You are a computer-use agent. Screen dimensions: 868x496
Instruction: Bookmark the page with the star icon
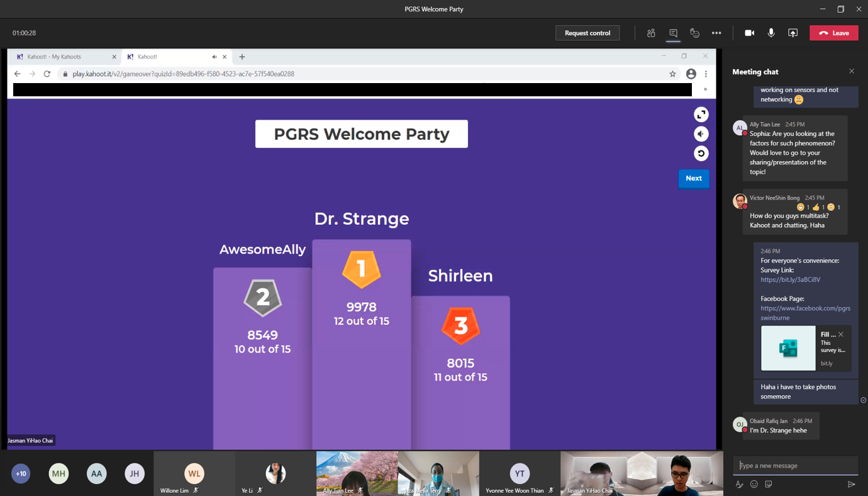coord(672,74)
